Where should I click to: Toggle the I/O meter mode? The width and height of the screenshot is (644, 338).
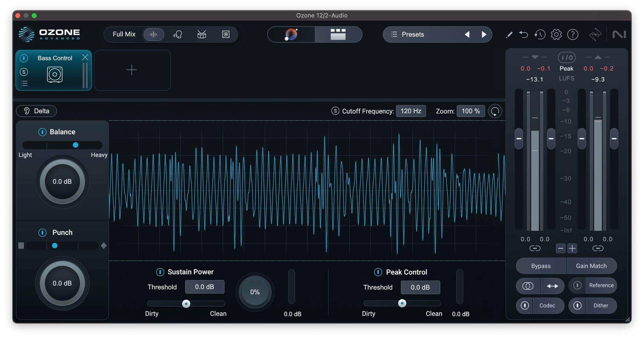(x=567, y=57)
